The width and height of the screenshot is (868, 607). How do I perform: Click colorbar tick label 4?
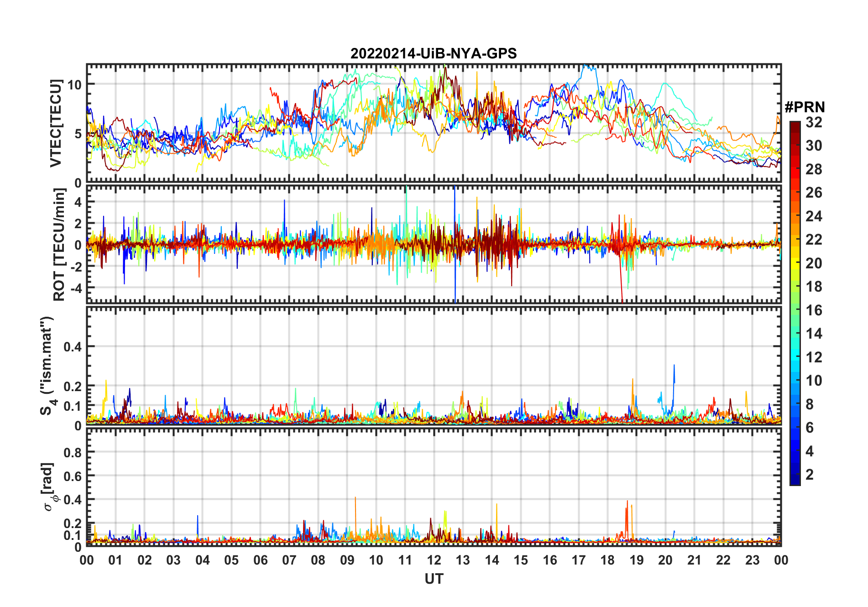[x=810, y=451]
